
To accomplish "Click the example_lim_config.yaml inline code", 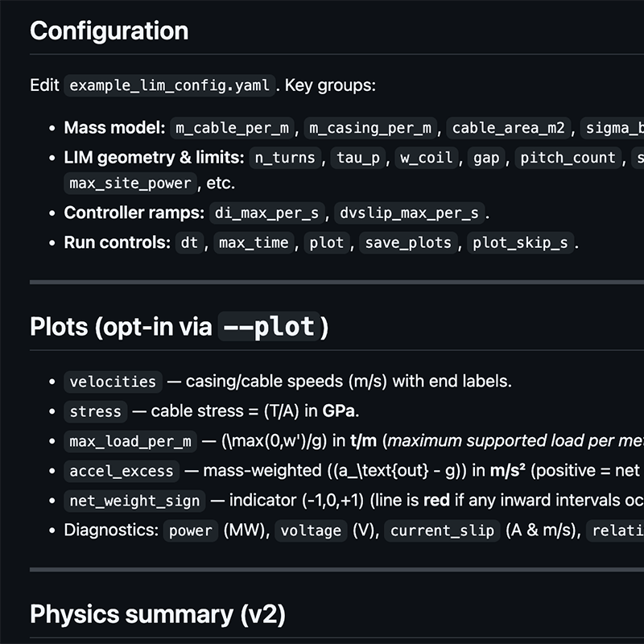I will [169, 85].
